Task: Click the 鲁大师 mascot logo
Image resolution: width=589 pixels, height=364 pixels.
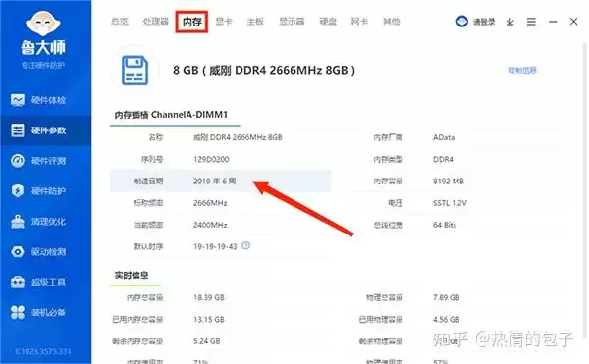Action: coord(43,24)
